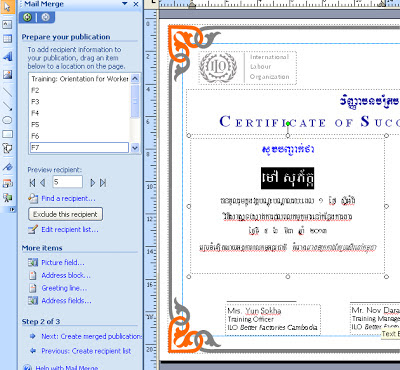The width and height of the screenshot is (400, 370).
Task: Insert an Address block
Action: pos(66,275)
